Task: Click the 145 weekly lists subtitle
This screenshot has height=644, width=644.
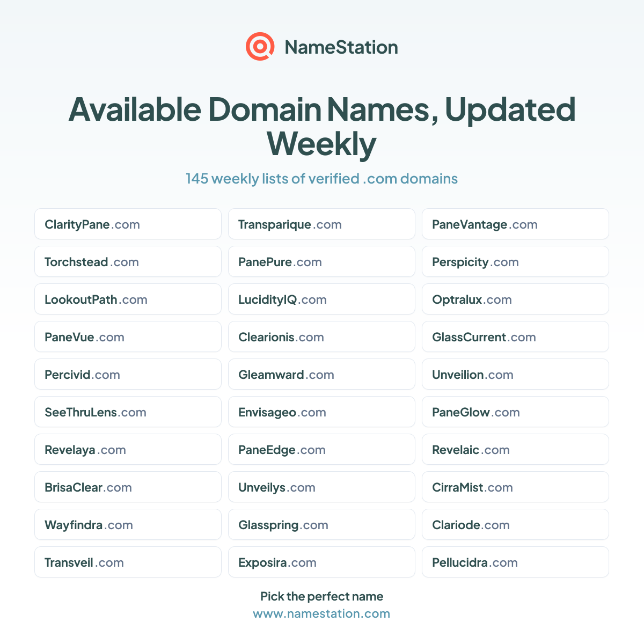Action: point(322,179)
